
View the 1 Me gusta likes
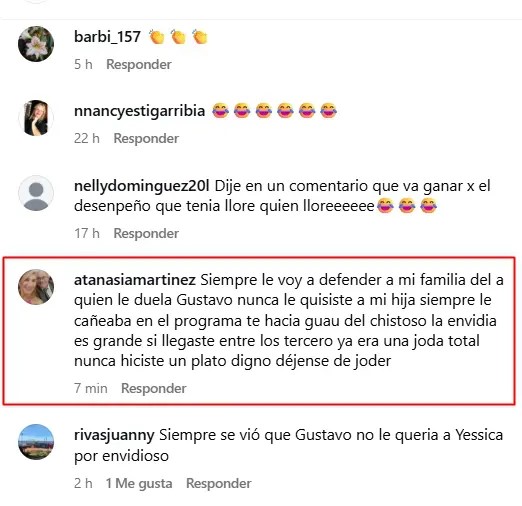point(139,483)
